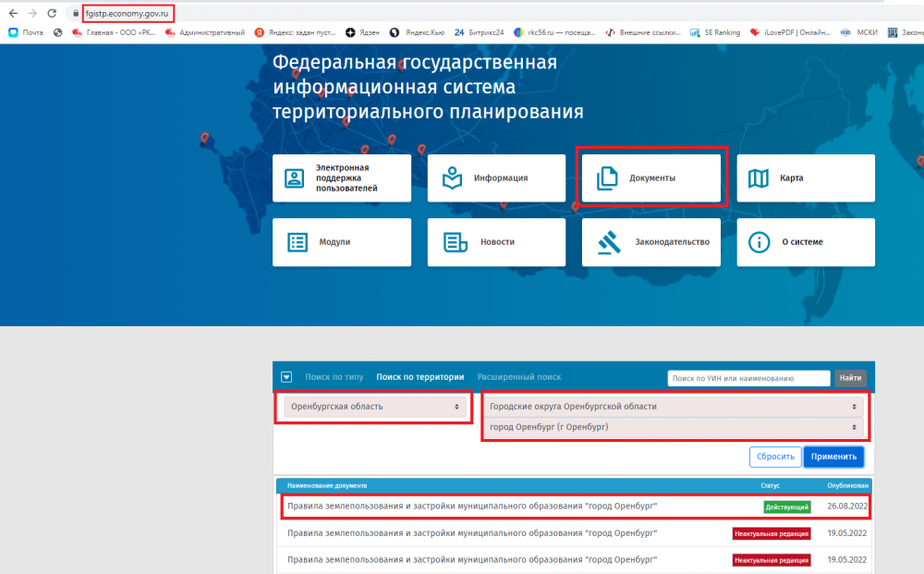924x574 pixels.
Task: Switch to Поиск по типу tab
Action: tap(334, 377)
